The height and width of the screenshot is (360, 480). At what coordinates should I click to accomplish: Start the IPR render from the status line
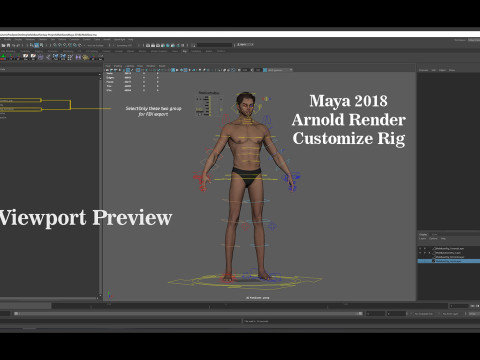click(x=158, y=45)
